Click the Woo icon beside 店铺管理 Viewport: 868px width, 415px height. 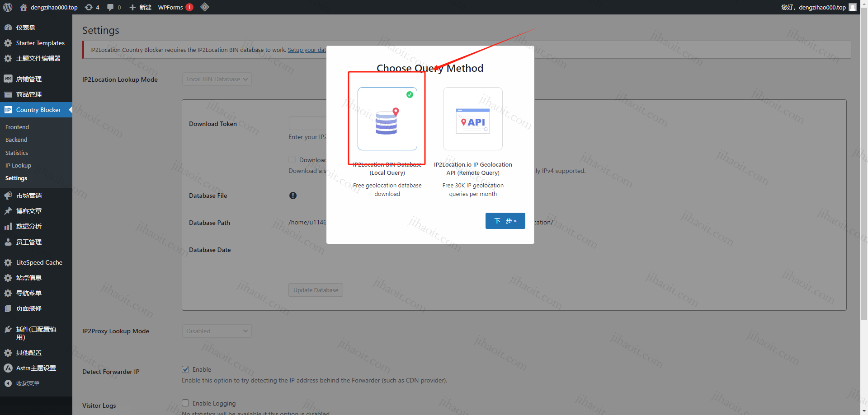8,79
